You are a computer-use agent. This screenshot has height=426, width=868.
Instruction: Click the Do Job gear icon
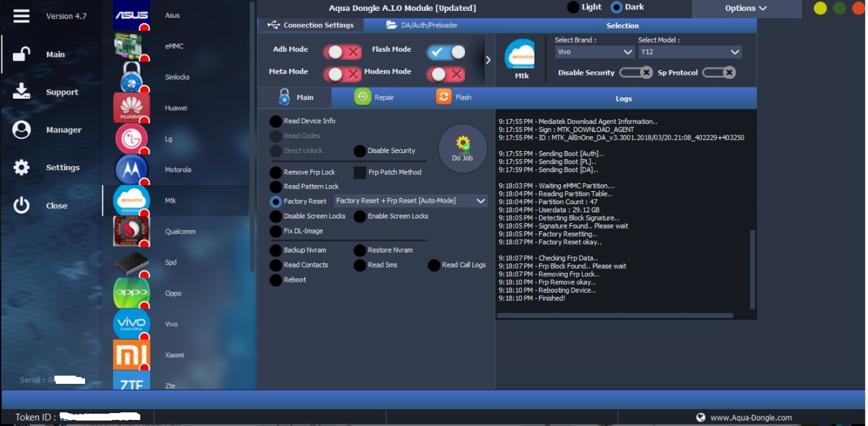coord(463,148)
